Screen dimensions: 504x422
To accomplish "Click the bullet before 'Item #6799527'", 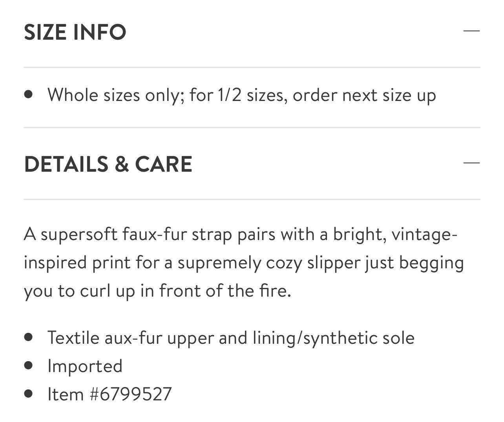I will [28, 393].
